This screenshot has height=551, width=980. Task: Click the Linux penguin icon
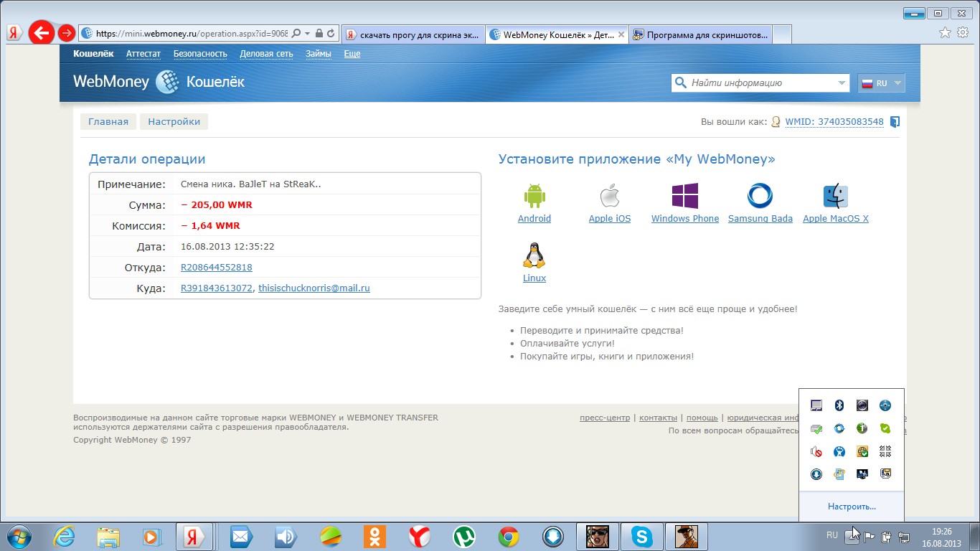click(x=534, y=255)
